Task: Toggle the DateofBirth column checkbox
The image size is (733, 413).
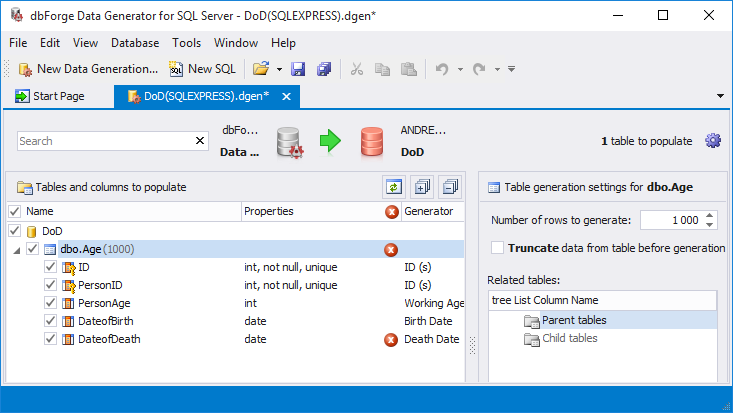Action: pos(50,321)
